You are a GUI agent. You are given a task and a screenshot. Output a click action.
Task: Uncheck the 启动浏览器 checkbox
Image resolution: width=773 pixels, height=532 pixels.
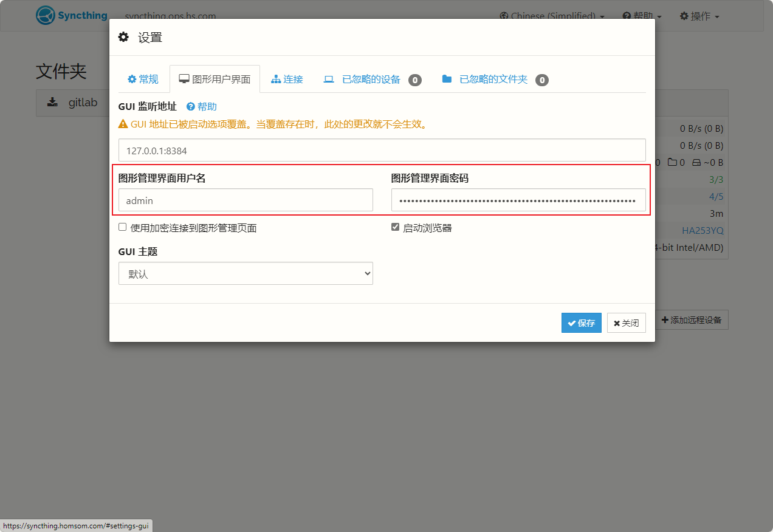[x=396, y=227]
